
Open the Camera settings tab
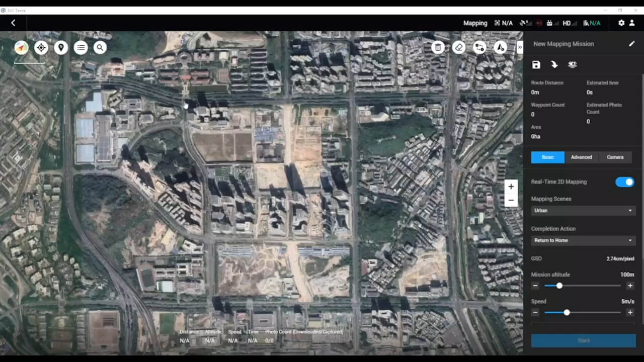pos(615,157)
